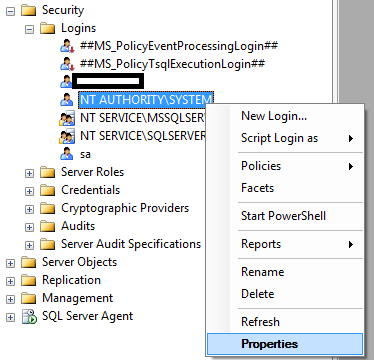Select the Server Objects label

tap(79, 262)
